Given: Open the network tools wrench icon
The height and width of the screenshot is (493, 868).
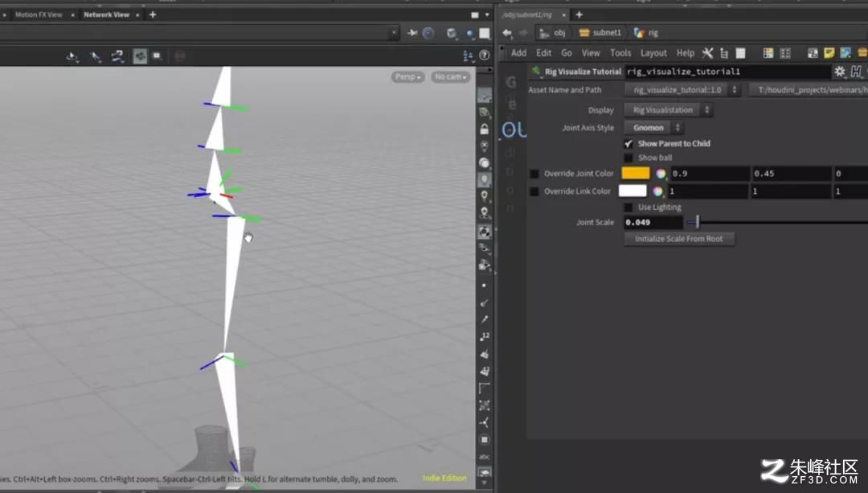Looking at the screenshot, I should [707, 53].
